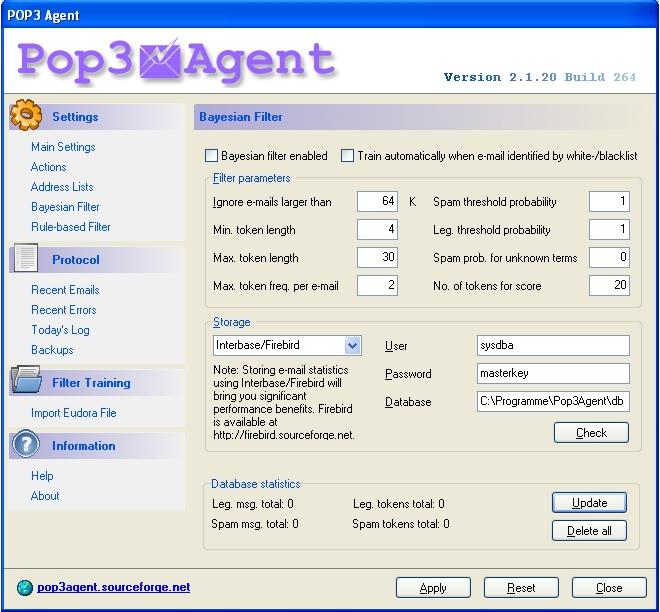Open About page
Screen dimensions: 660x612
pyautogui.click(x=45, y=496)
